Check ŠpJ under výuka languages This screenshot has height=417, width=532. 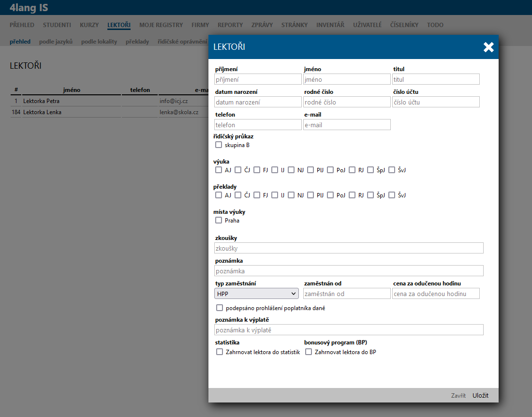370,170
